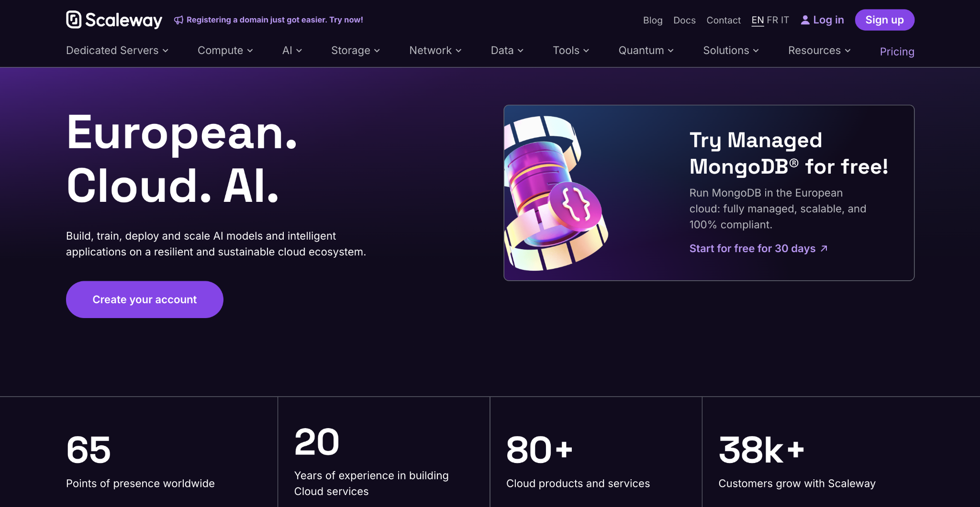View the Pricing page
This screenshot has height=507, width=980.
[x=897, y=52]
